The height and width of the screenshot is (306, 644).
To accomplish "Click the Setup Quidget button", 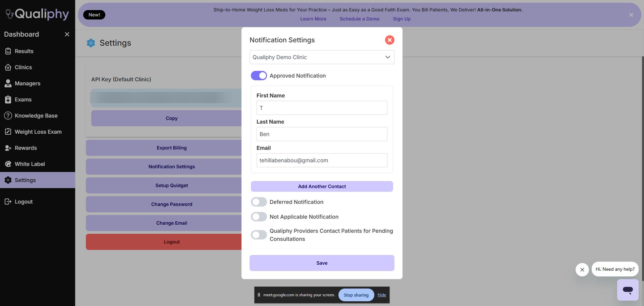I will point(164,185).
